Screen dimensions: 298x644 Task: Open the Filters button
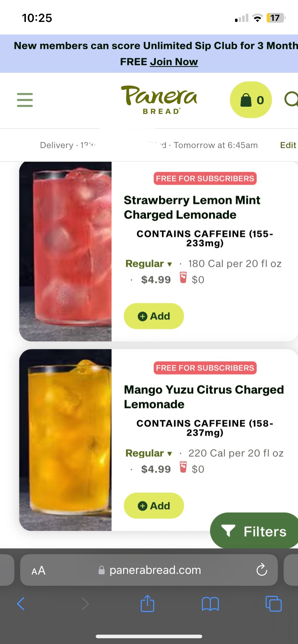(x=254, y=531)
